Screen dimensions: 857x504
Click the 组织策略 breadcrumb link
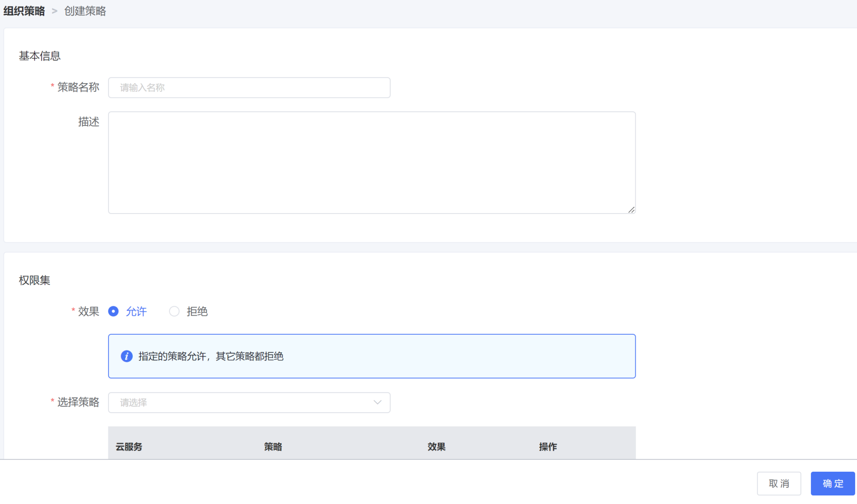coord(24,11)
